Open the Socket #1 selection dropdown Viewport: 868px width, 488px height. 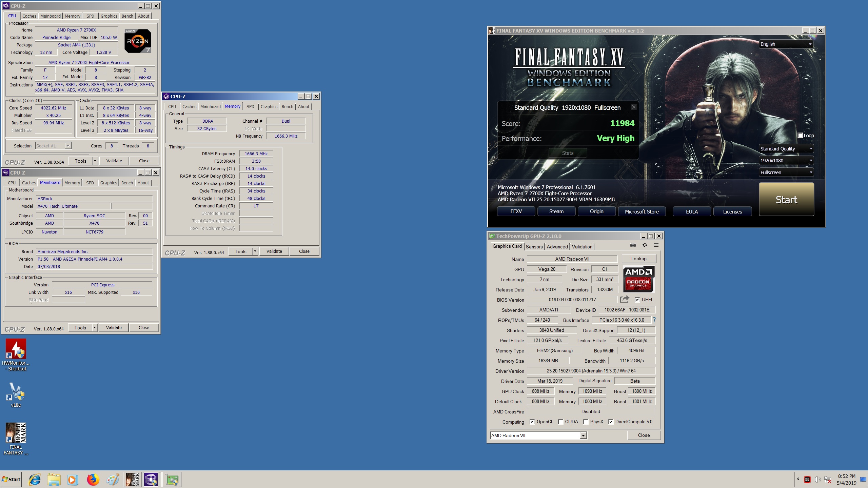(53, 146)
